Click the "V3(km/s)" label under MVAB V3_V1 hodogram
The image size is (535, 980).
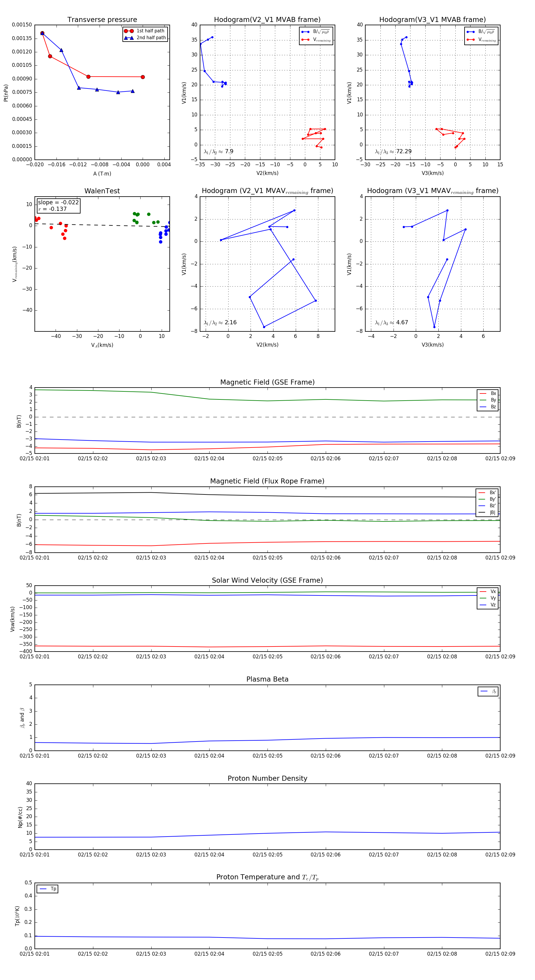[432, 173]
